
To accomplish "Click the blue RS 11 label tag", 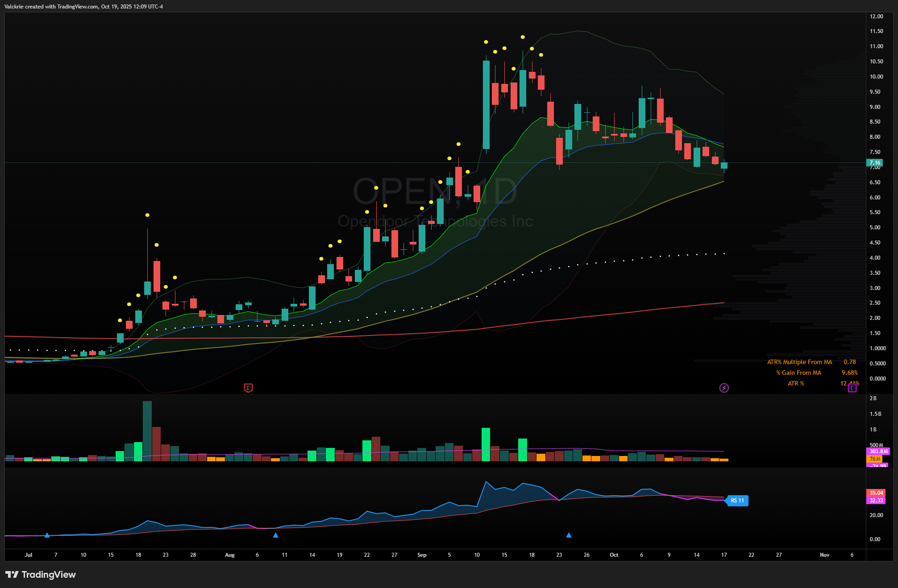I will coord(737,501).
